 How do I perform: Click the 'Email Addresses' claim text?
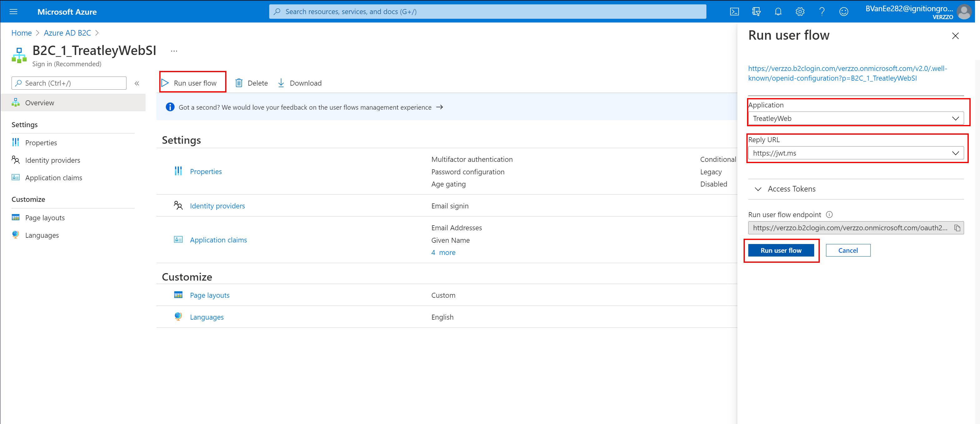point(457,228)
